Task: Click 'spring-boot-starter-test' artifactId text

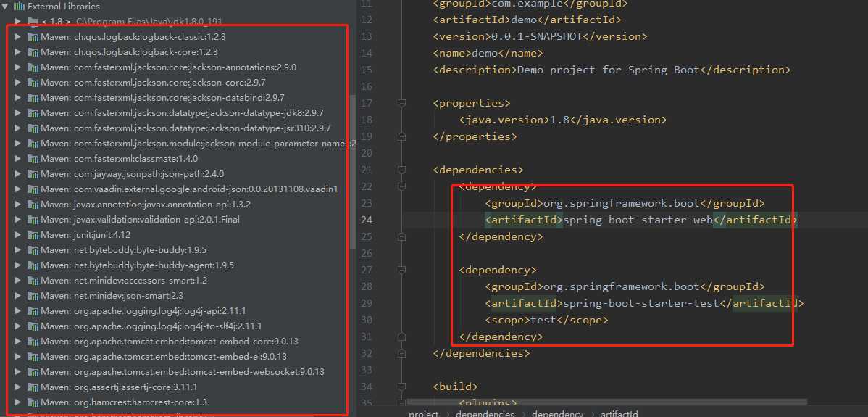Action: coord(641,303)
